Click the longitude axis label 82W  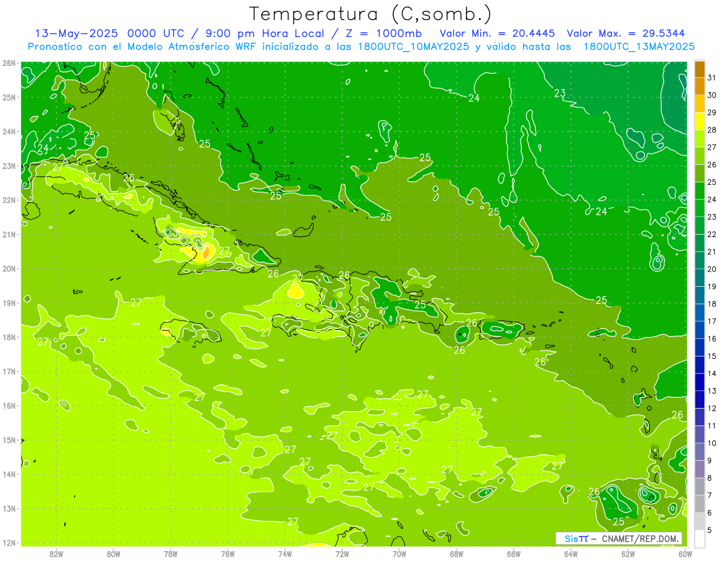tap(56, 553)
